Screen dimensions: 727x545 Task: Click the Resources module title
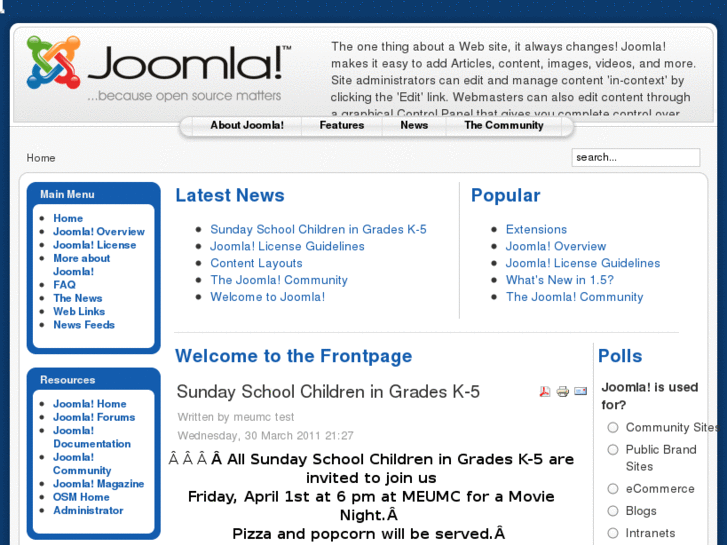[x=68, y=380]
